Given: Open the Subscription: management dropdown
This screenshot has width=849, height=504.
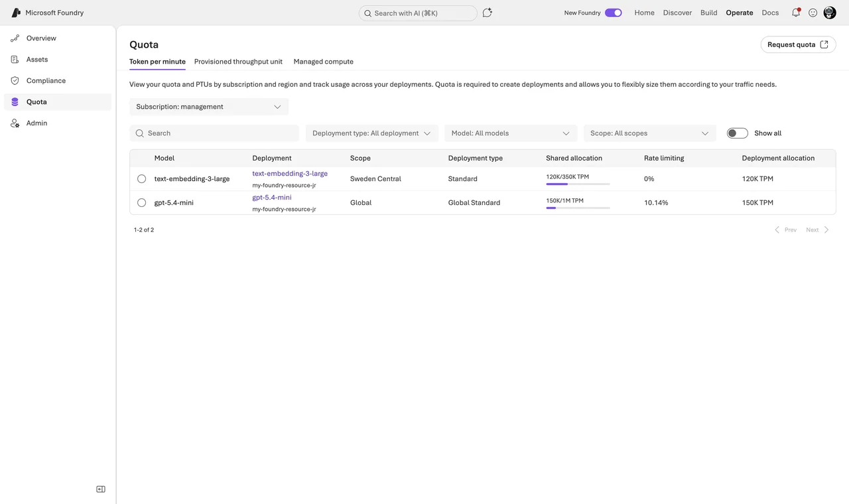Looking at the screenshot, I should click(x=209, y=107).
